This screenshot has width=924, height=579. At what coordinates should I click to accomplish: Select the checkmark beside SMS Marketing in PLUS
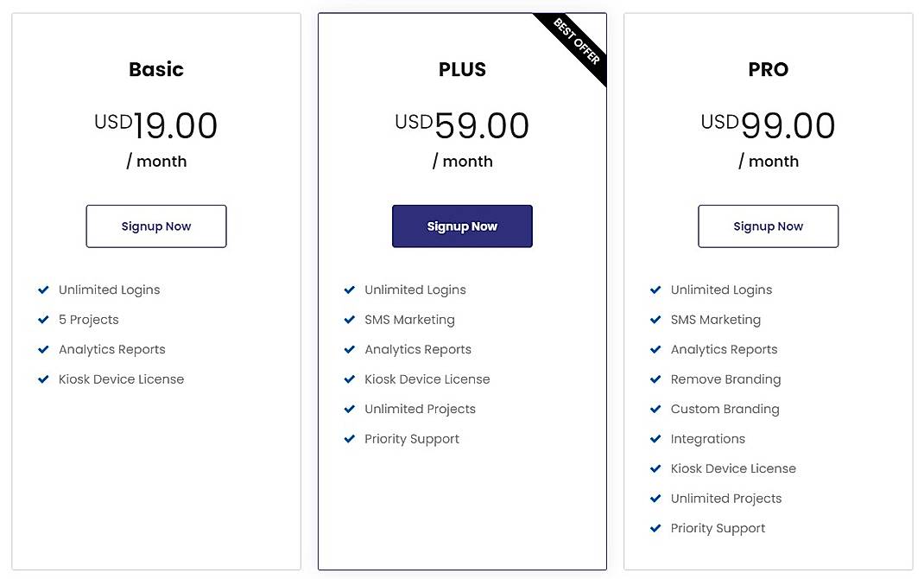pyautogui.click(x=350, y=319)
